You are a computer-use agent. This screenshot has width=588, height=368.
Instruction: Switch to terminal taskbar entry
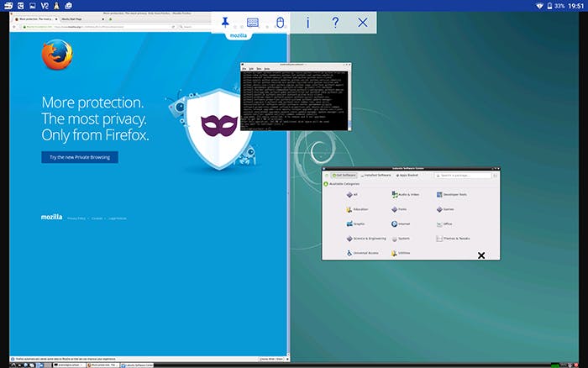(69, 365)
